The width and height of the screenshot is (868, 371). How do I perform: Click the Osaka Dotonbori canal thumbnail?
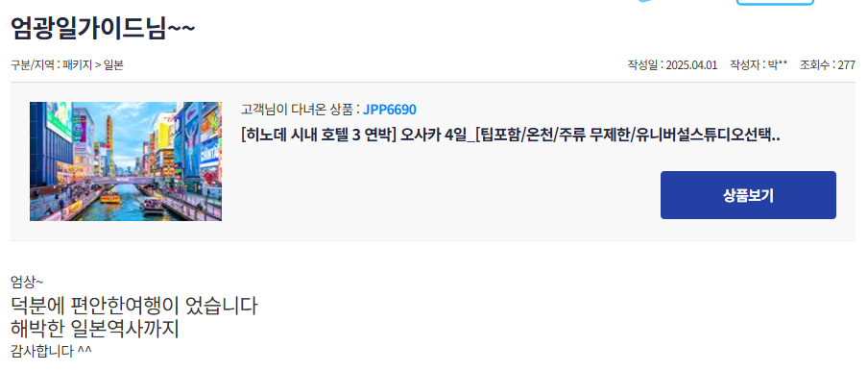pyautogui.click(x=126, y=161)
